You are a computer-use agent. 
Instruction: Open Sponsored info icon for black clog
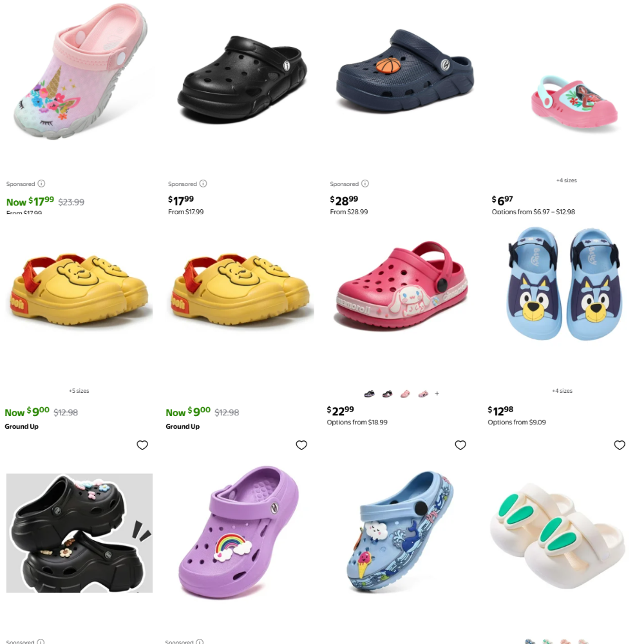coord(204,184)
